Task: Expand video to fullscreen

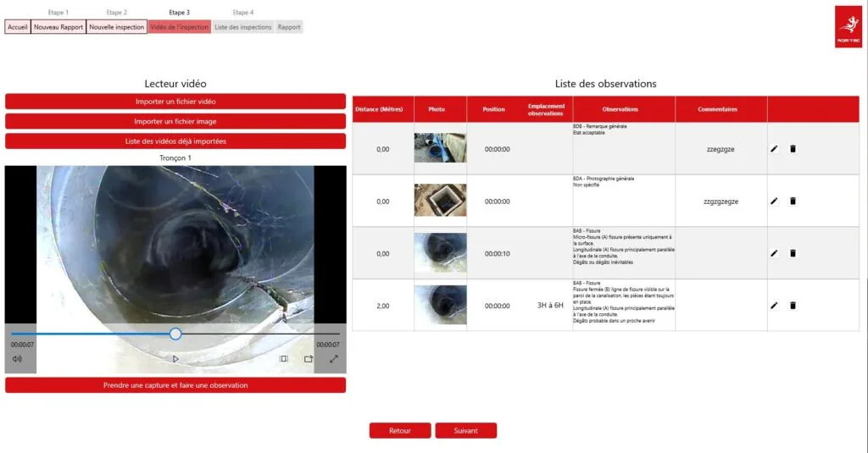Action: 333,359
